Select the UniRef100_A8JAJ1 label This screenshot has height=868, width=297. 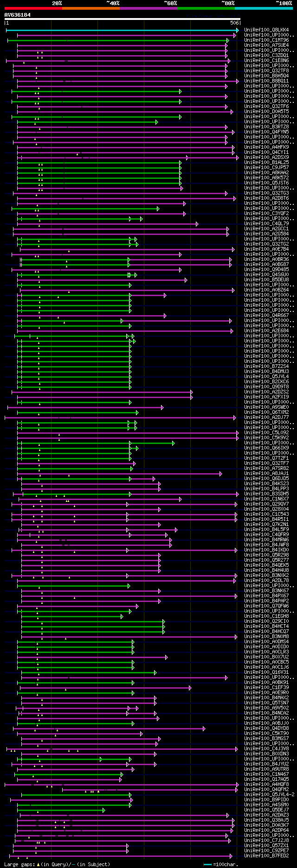[x=266, y=474]
